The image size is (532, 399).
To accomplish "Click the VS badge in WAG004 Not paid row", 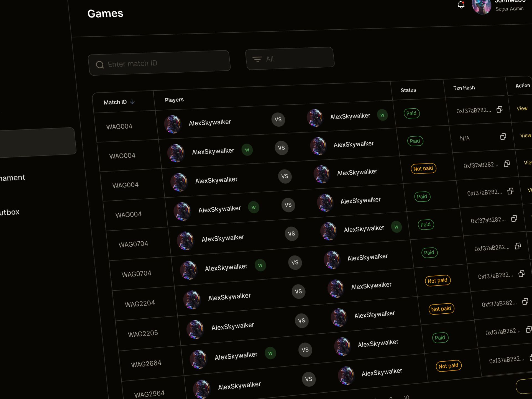I will [285, 177].
